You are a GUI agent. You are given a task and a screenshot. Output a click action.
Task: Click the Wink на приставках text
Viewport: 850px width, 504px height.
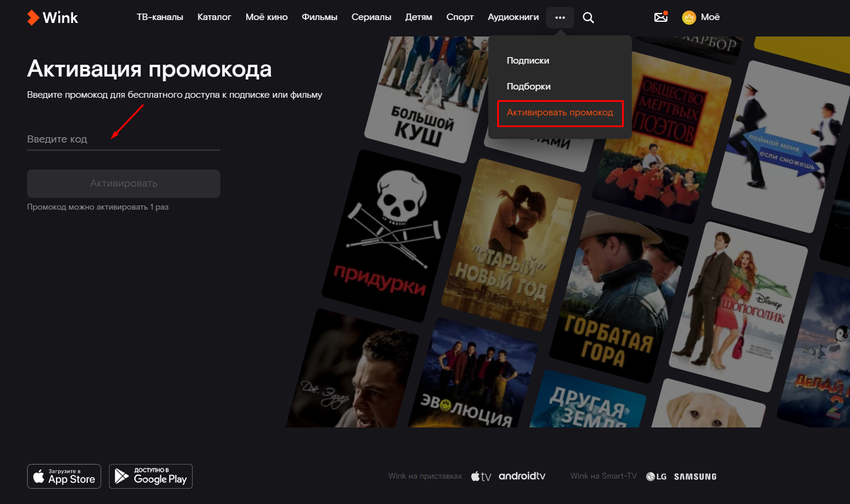pyautogui.click(x=425, y=476)
